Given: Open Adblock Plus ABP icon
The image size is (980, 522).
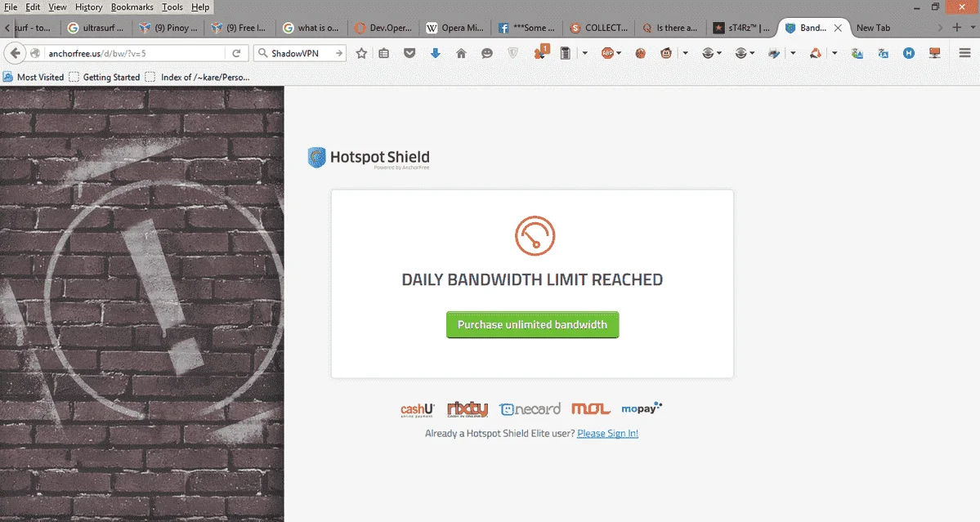Looking at the screenshot, I should 607,54.
